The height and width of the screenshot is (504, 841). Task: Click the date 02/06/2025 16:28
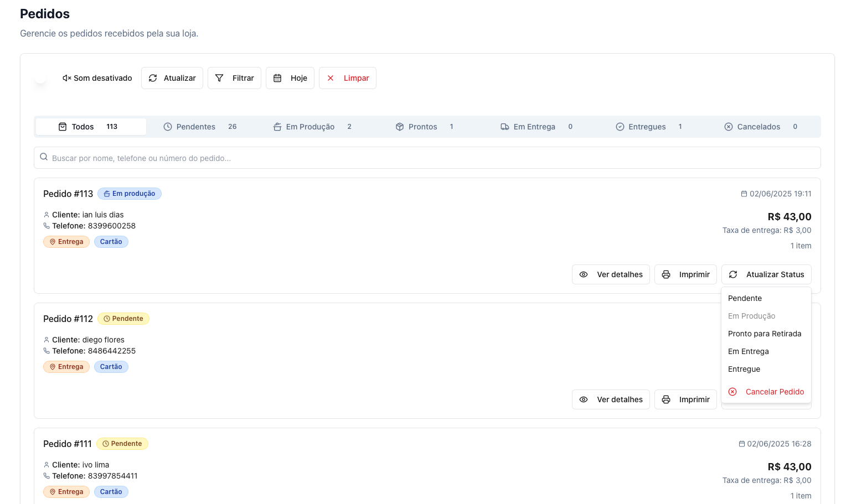(x=779, y=444)
